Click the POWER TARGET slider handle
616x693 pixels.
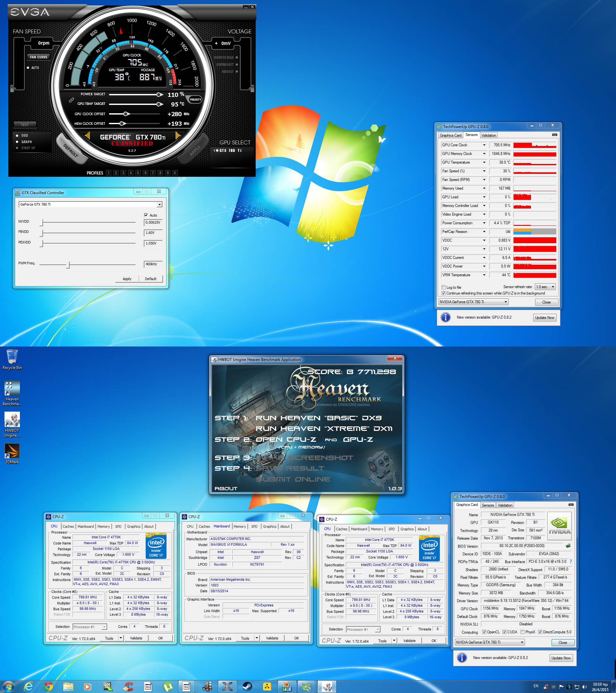[x=159, y=95]
